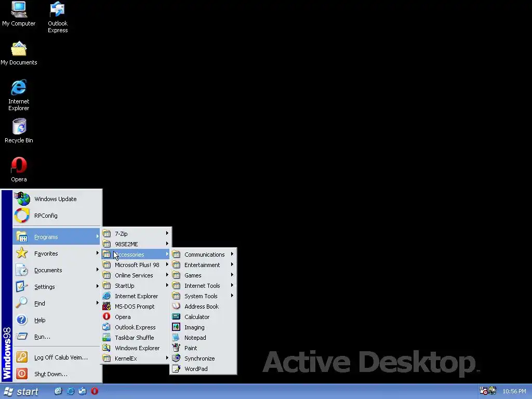Expand the Communications submenu arrow
Screen dimensions: 532x399
[232, 254]
